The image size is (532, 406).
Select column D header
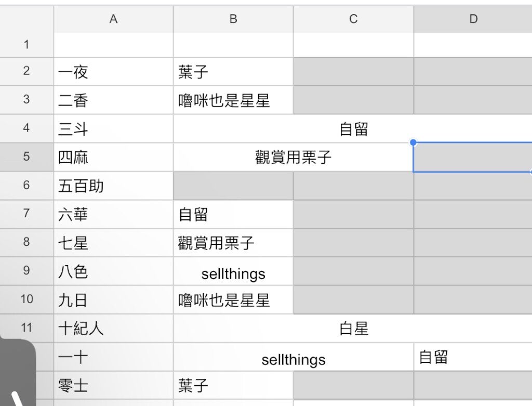pos(473,19)
